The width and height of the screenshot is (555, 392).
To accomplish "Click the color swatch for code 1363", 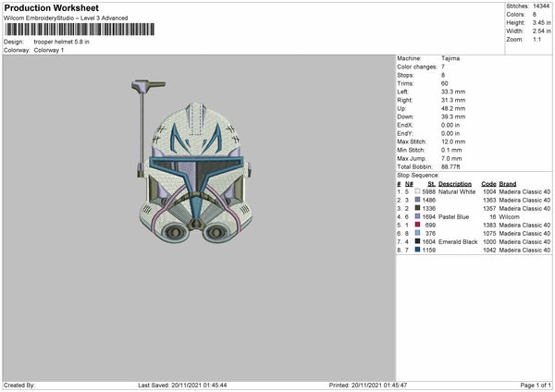I will [x=418, y=200].
